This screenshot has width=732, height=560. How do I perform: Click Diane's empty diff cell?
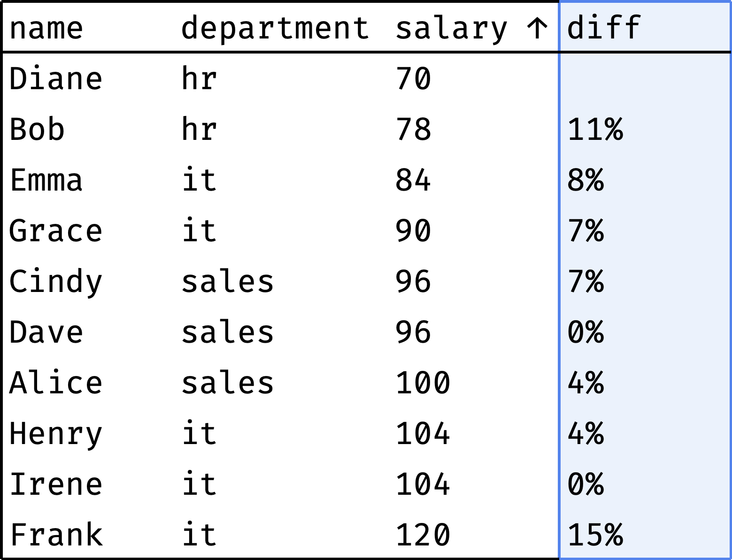click(645, 78)
